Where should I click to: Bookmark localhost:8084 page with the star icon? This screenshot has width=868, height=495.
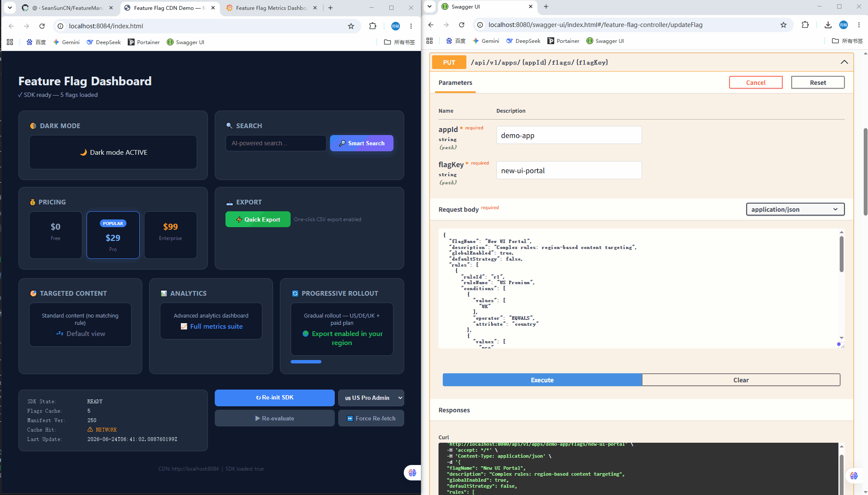[x=351, y=26]
